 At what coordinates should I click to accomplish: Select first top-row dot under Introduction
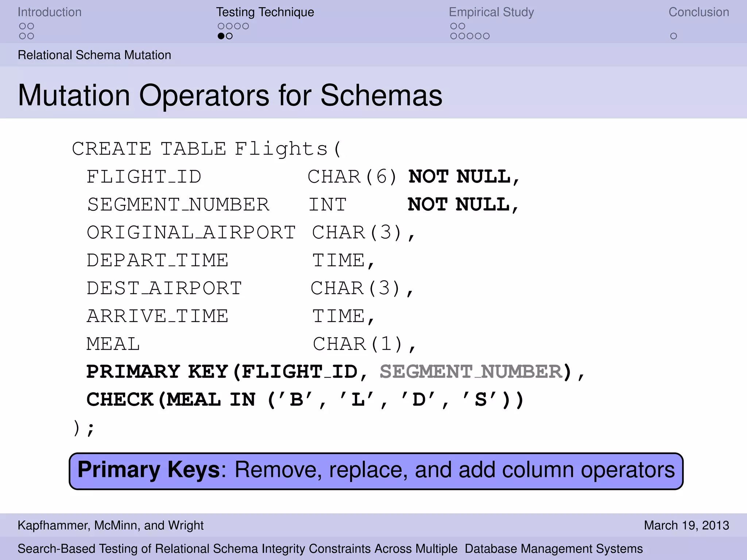[22, 26]
